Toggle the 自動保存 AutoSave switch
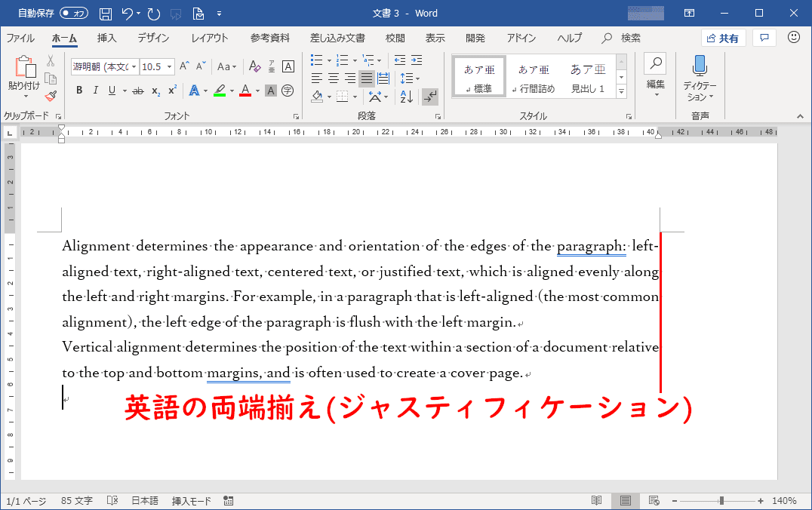This screenshot has height=510, width=812. point(73,14)
